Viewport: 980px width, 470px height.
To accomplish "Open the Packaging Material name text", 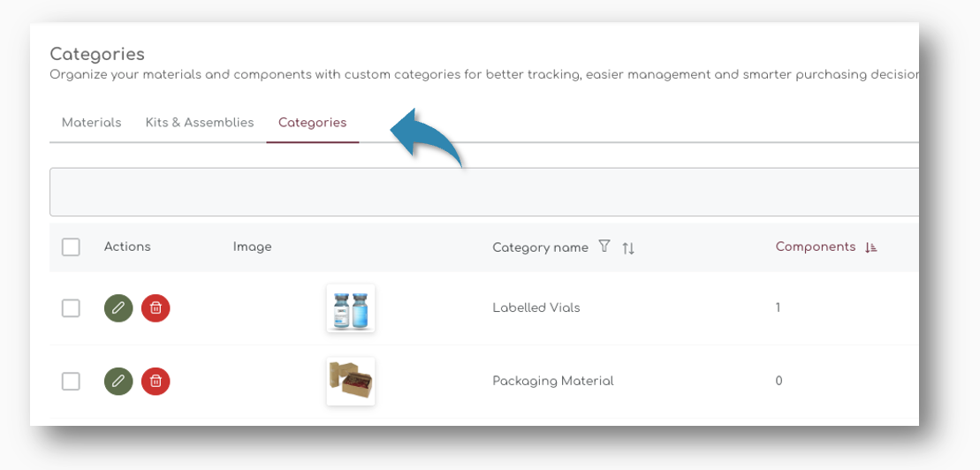I will (552, 382).
